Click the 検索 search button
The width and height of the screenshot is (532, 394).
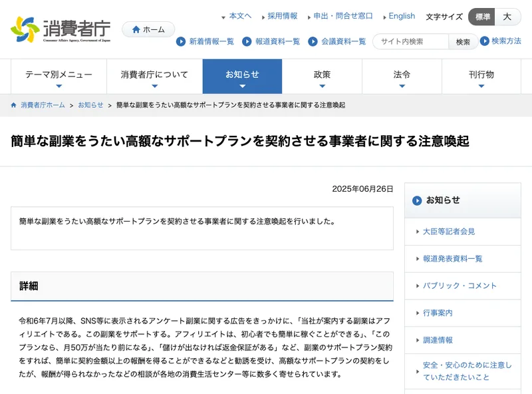463,42
